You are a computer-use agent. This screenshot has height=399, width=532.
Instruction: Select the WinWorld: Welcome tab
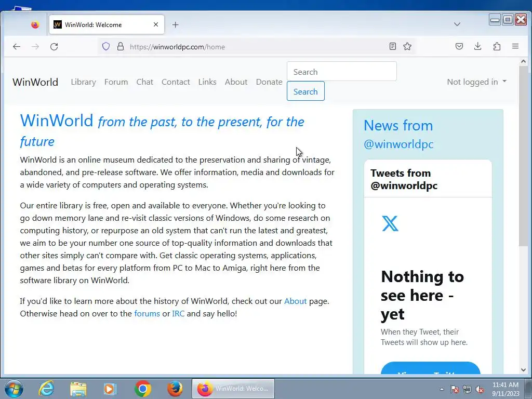click(106, 24)
